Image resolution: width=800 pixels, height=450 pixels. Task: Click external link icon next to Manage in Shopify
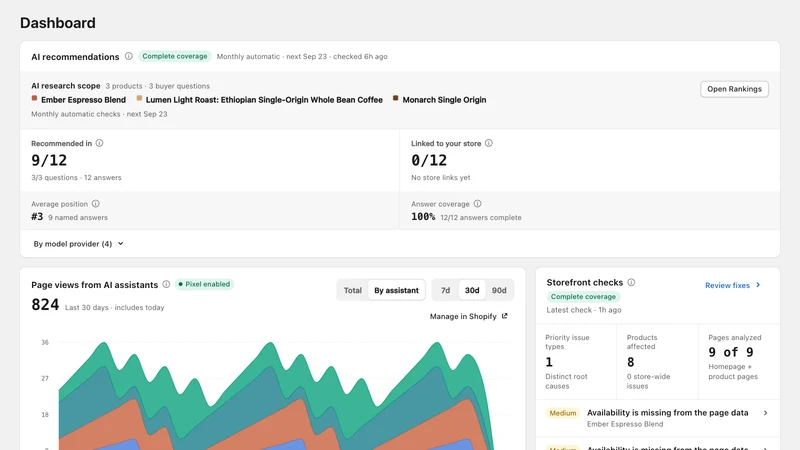(505, 316)
